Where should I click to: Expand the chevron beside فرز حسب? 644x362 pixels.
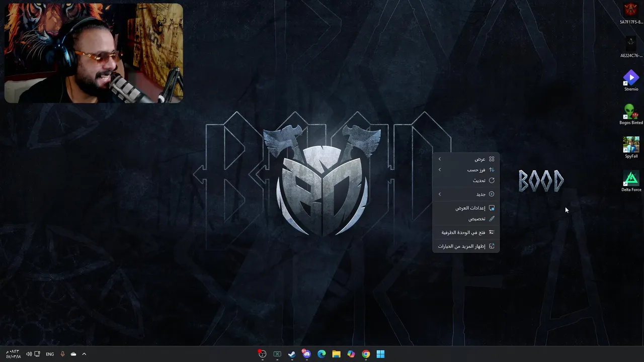[440, 169]
